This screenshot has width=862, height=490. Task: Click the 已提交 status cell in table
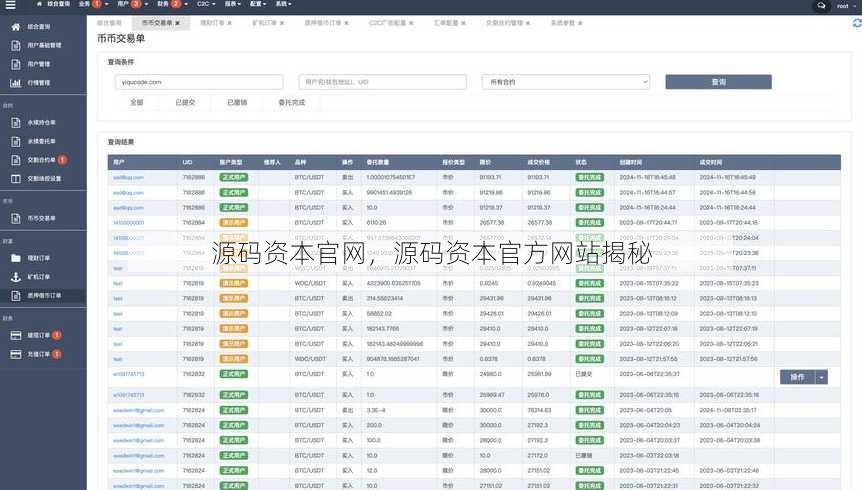tap(583, 374)
